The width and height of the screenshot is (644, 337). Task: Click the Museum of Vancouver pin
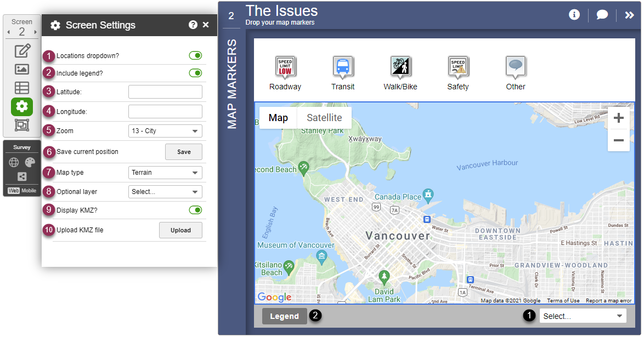(x=322, y=258)
